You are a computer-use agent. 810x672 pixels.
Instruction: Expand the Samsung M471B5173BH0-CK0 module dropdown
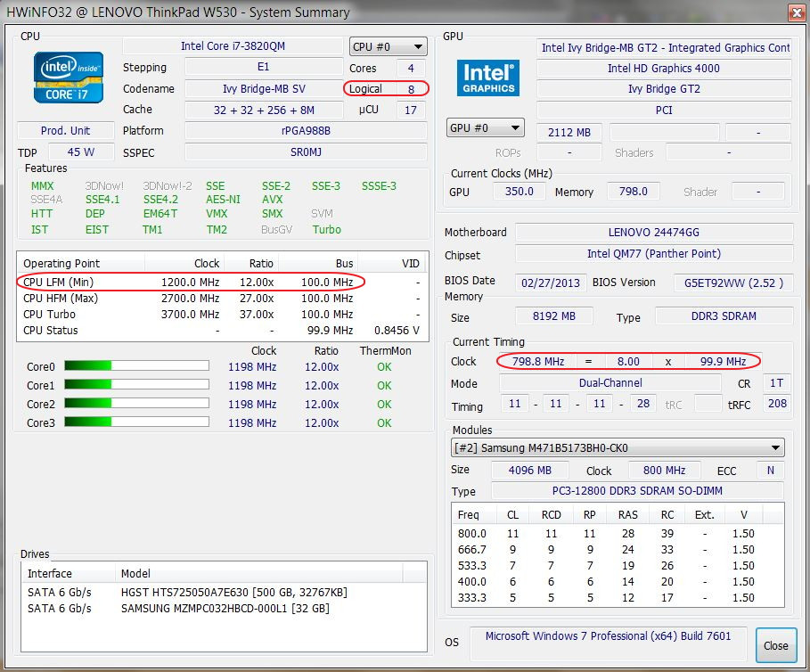tap(618, 447)
